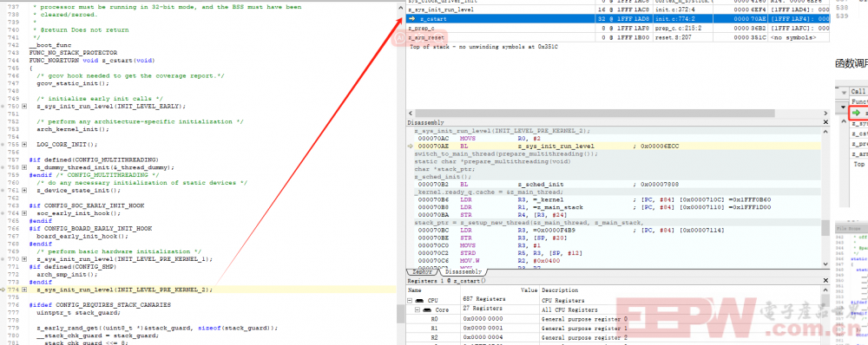Collapse the Core register group
Viewport: 868px width, 345px height.
point(418,310)
